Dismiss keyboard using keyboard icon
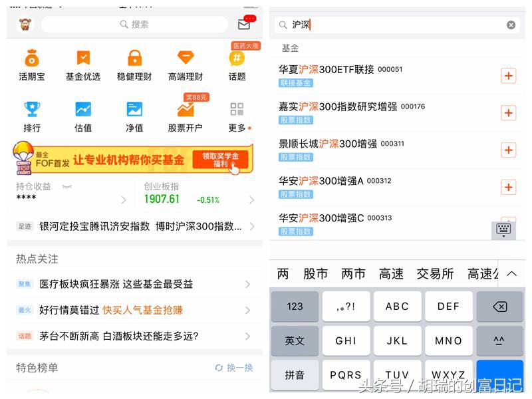The image size is (532, 399). (x=503, y=229)
